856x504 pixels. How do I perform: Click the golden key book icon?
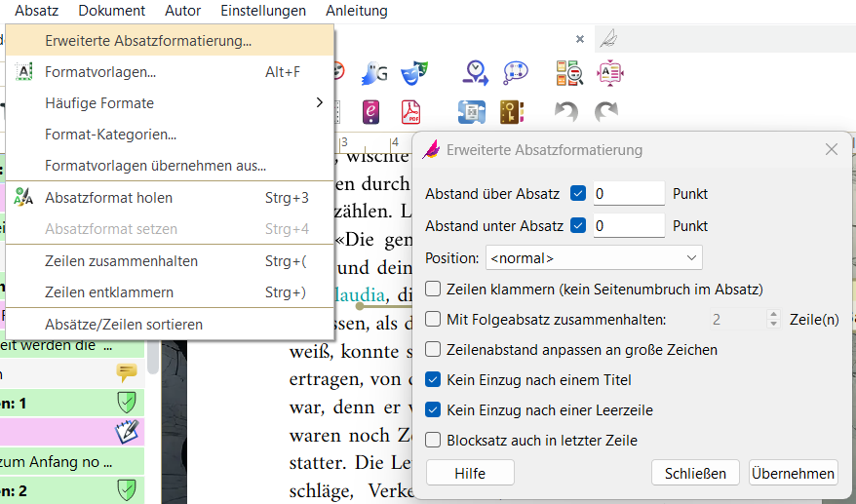[513, 112]
